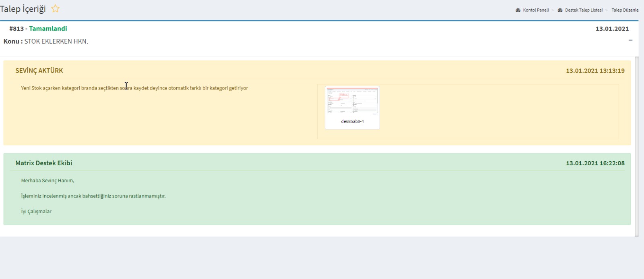Click the 13:13:19 message timestamp

click(x=595, y=71)
